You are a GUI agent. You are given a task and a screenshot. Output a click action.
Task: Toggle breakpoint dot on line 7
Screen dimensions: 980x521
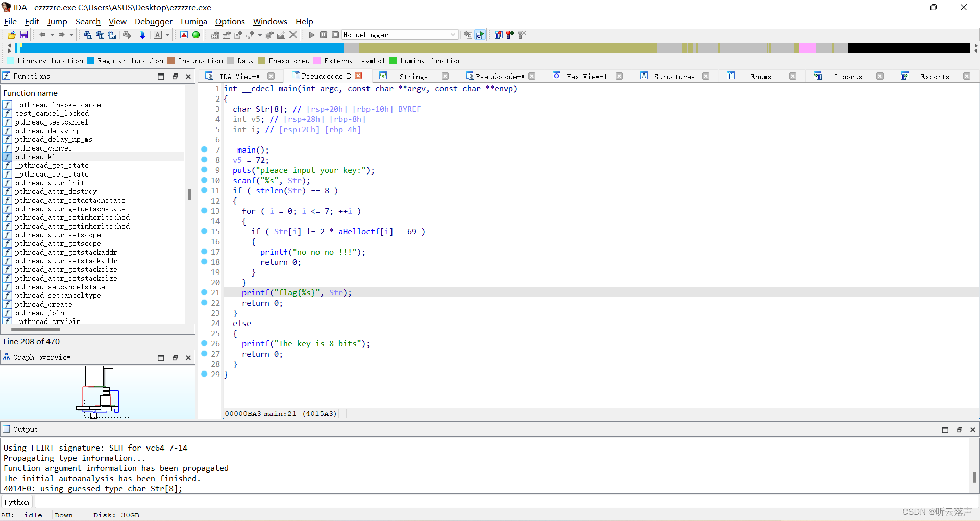tap(204, 150)
